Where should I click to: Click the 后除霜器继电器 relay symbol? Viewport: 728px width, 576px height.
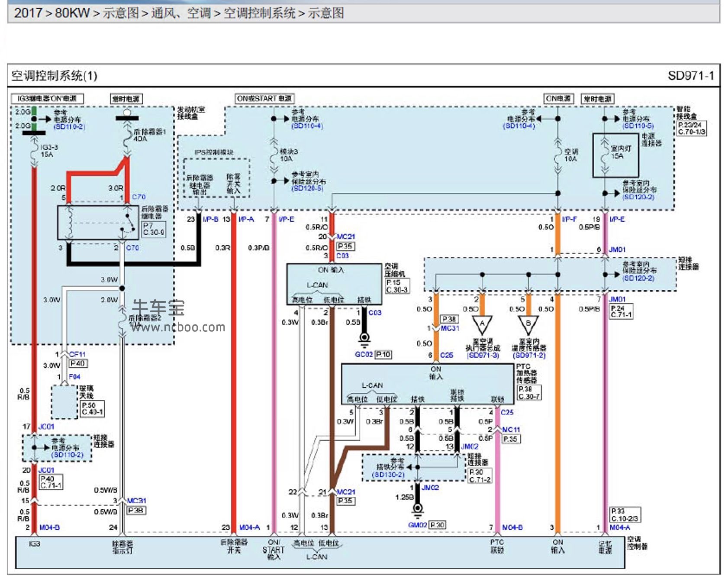(99, 223)
